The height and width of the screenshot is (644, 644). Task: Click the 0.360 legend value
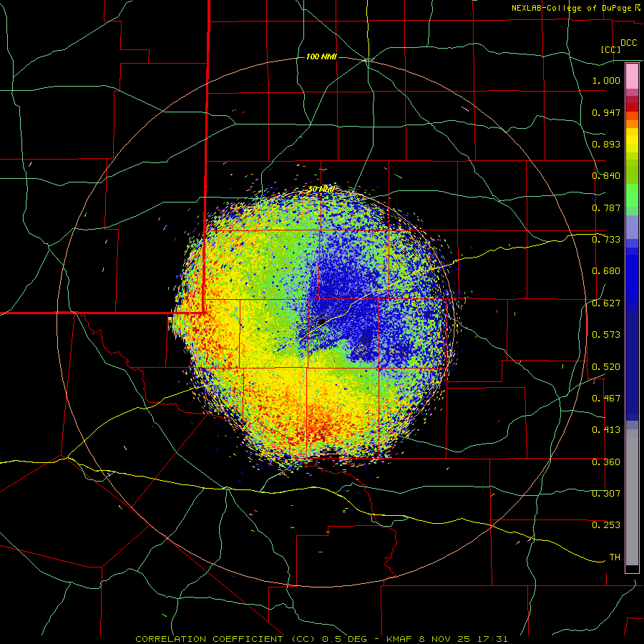click(606, 462)
